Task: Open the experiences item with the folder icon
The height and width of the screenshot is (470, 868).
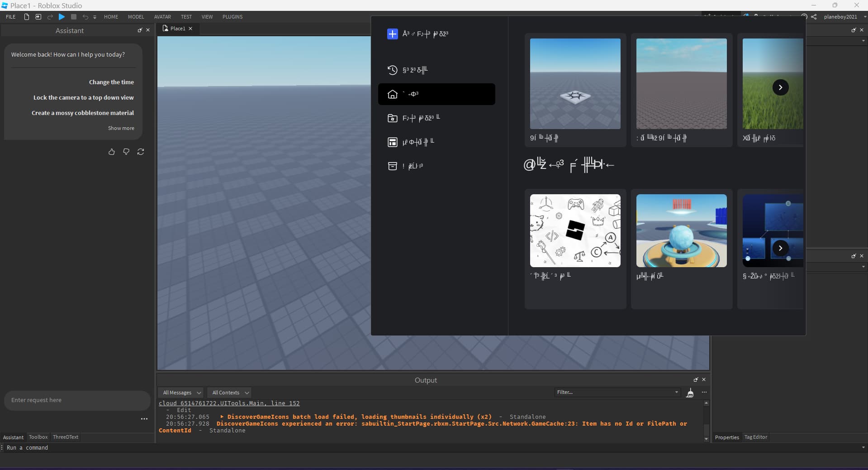Action: tap(436, 118)
